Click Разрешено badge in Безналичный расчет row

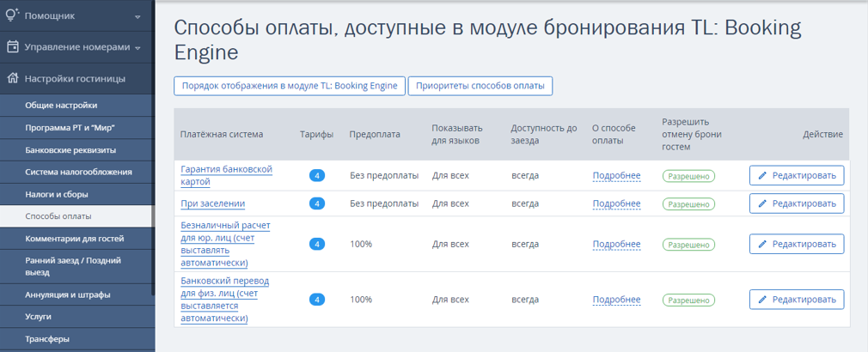click(689, 244)
